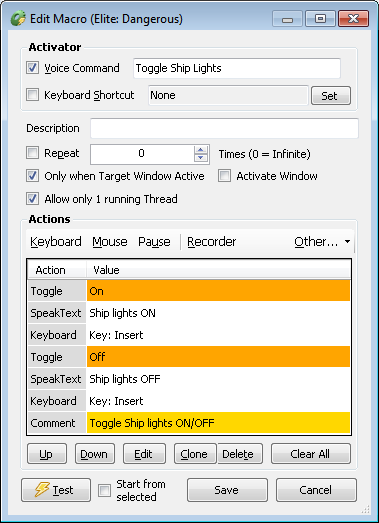
Task: Save the macro
Action: point(227,490)
